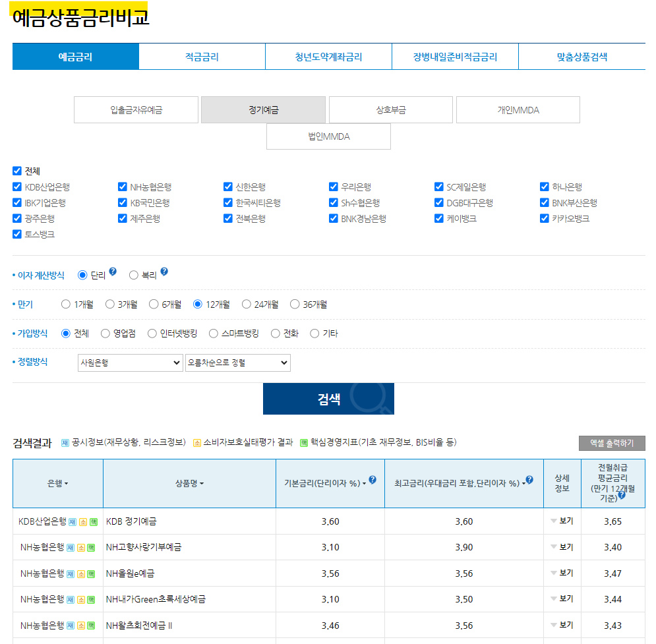
Task: Open 재 icon in NH내가Green초록세상예금 row
Action: click(71, 600)
